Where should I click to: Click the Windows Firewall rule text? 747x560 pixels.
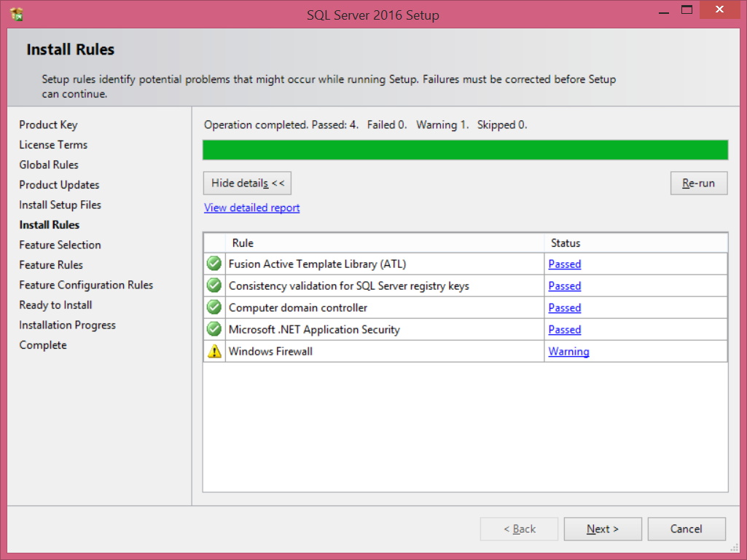point(270,352)
